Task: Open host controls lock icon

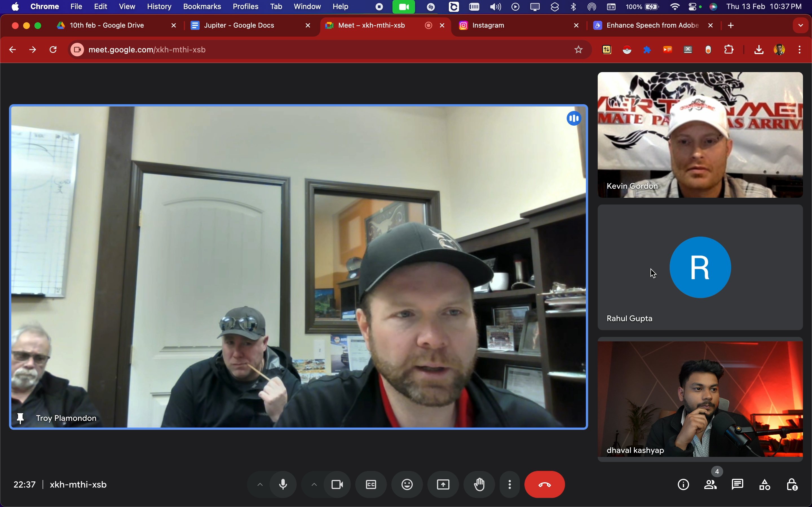Action: (792, 484)
